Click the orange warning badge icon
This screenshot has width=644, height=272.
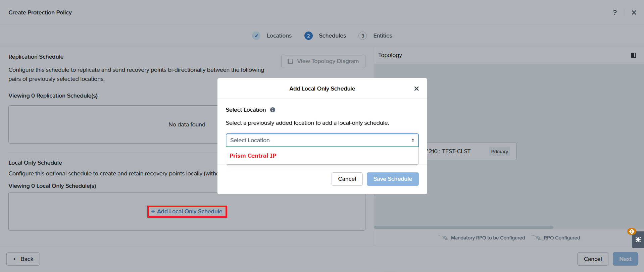[632, 231]
